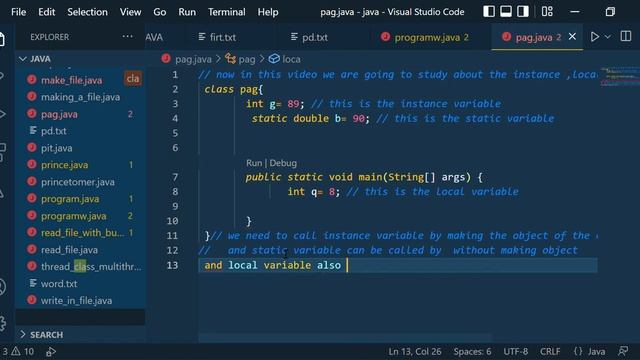Open word.txt in Explorer
The width and height of the screenshot is (640, 360).
click(x=59, y=284)
